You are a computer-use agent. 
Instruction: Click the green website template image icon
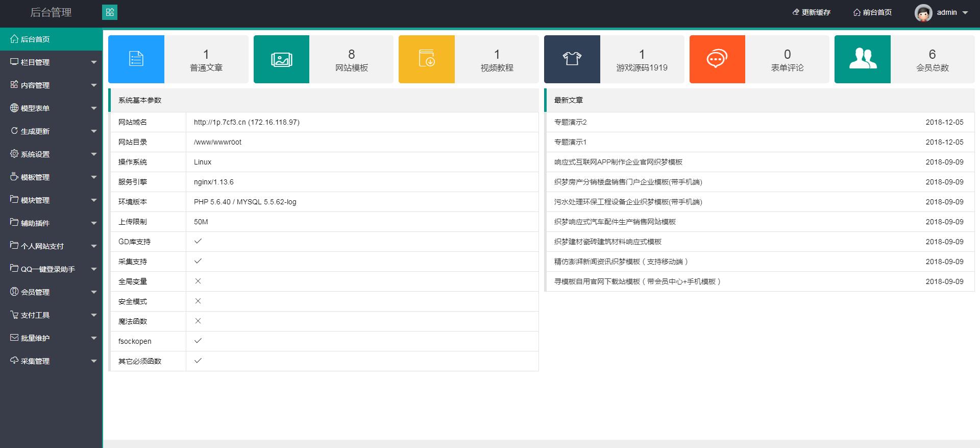tap(281, 59)
